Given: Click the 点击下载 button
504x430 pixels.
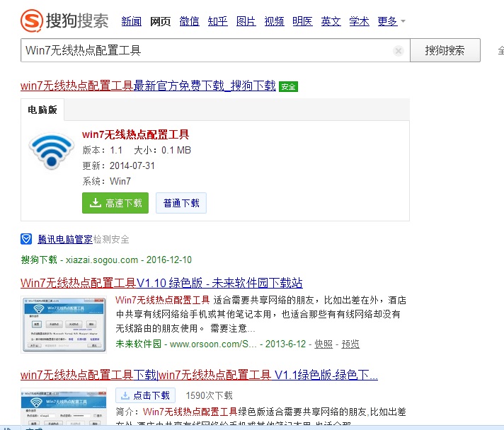Looking at the screenshot, I should (145, 395).
